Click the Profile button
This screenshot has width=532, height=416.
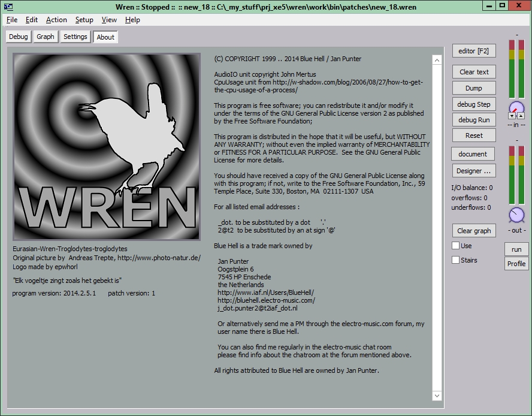516,264
